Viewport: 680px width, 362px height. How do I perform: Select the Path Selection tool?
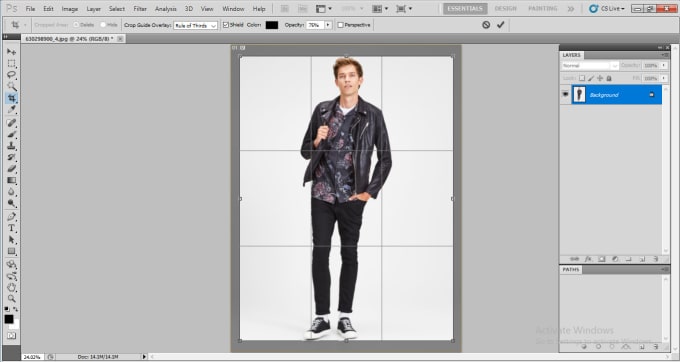point(11,240)
